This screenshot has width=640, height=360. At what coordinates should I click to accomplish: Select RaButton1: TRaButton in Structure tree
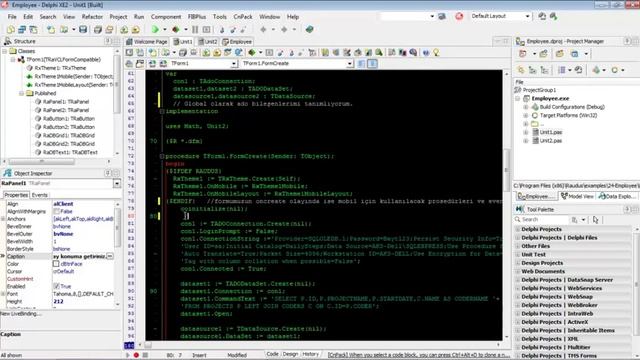[x=69, y=118]
